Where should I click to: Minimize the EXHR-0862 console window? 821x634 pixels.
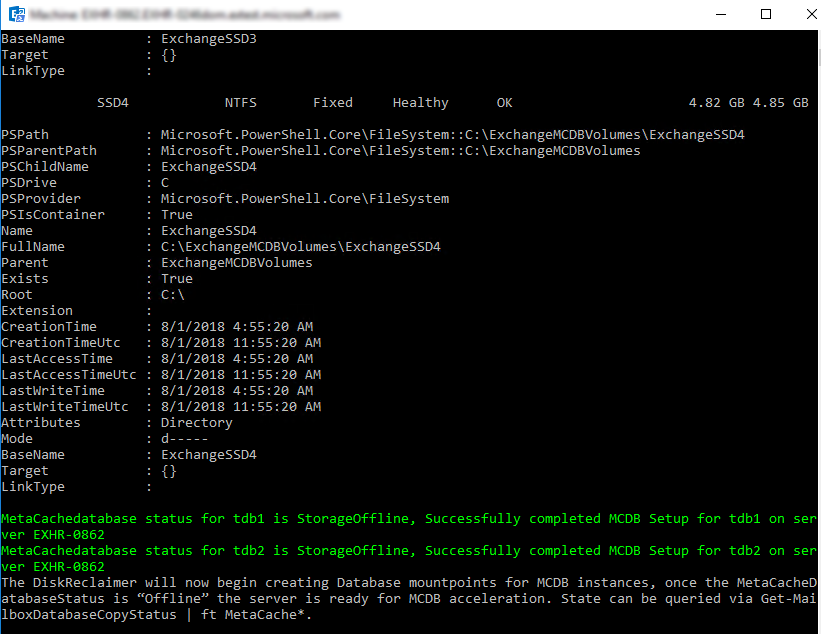(722, 14)
